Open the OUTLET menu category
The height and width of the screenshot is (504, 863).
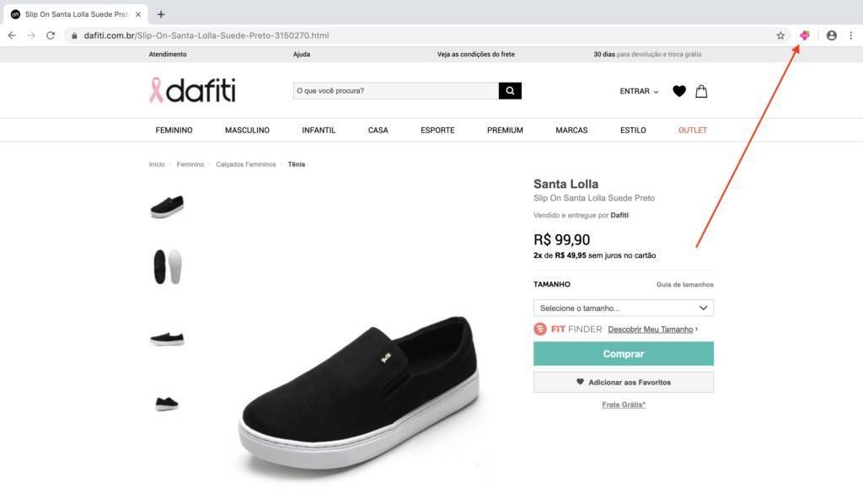click(693, 131)
